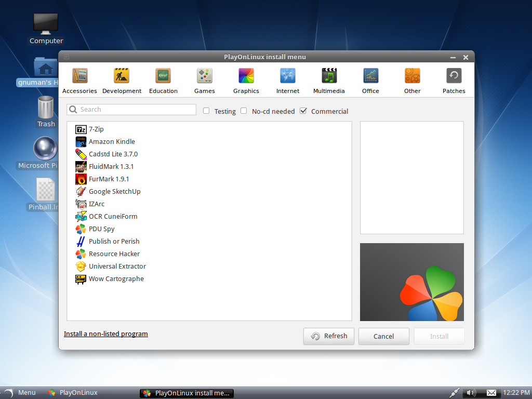
Task: Click the 7-Zip program icon
Action: coord(81,129)
